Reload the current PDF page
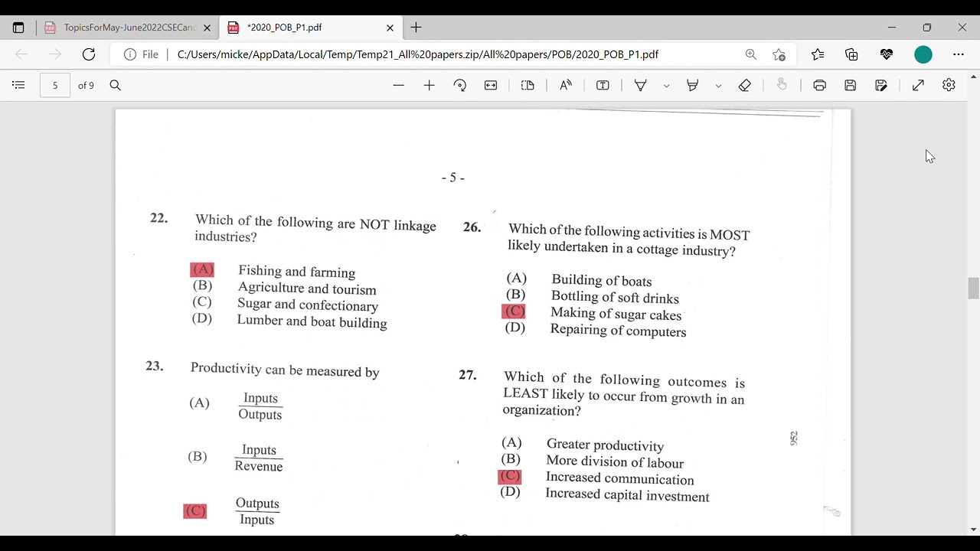Screen dimensions: 980x551 [x=89, y=54]
